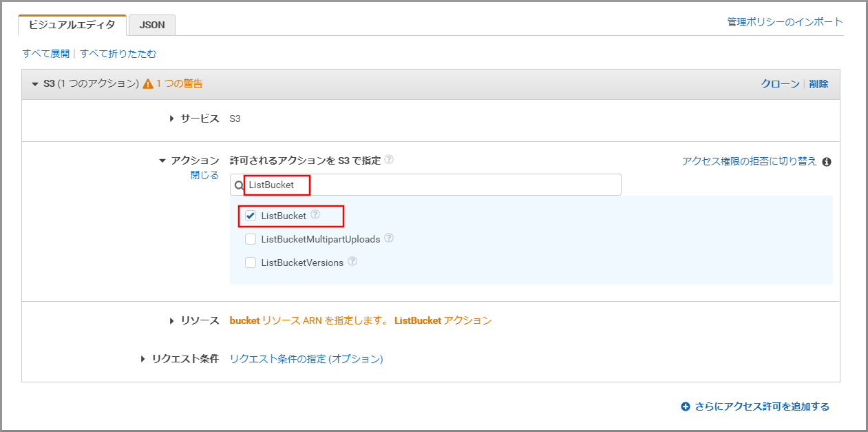The width and height of the screenshot is (868, 432).
Task: Click the bucket リソース ARN warning message
Action: click(361, 320)
